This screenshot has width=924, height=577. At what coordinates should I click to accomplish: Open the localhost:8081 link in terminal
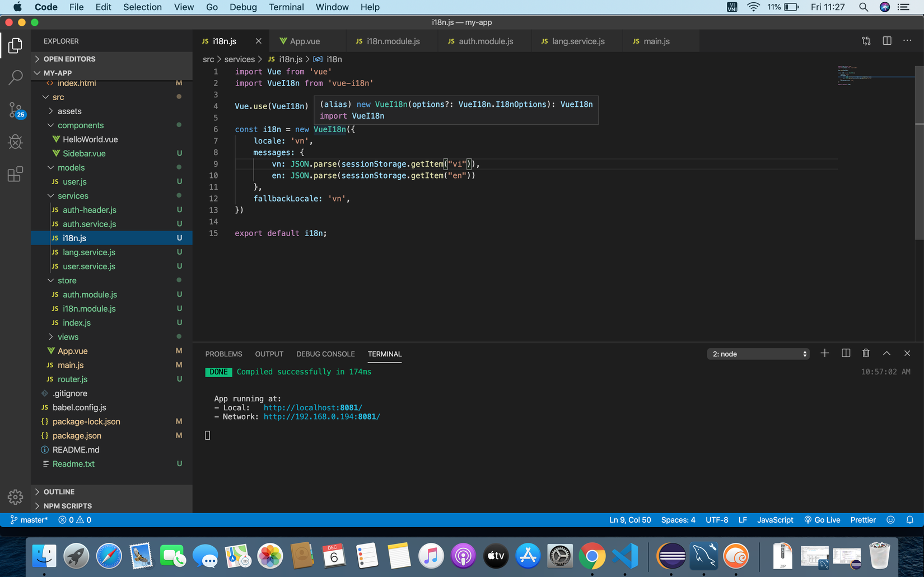pyautogui.click(x=312, y=407)
